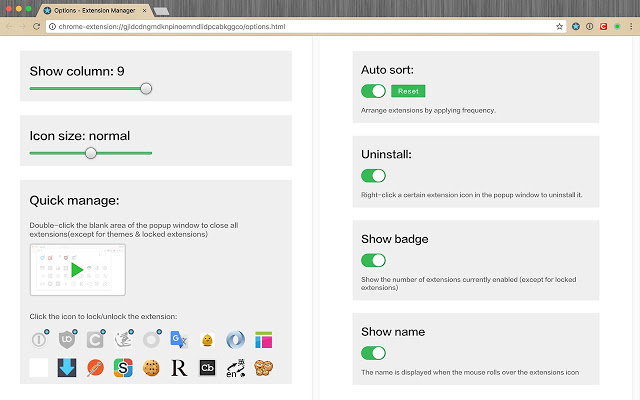Click the Icon size slider handle
The height and width of the screenshot is (400, 640).
(x=91, y=153)
